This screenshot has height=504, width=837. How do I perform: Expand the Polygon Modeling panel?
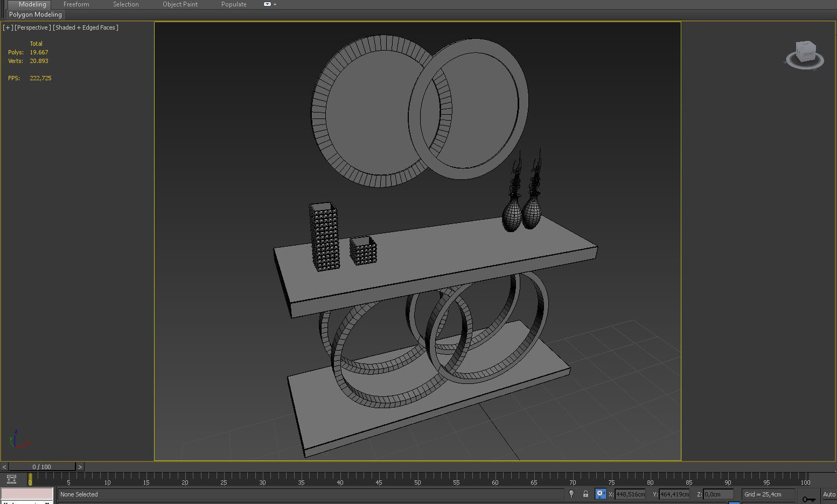click(36, 15)
